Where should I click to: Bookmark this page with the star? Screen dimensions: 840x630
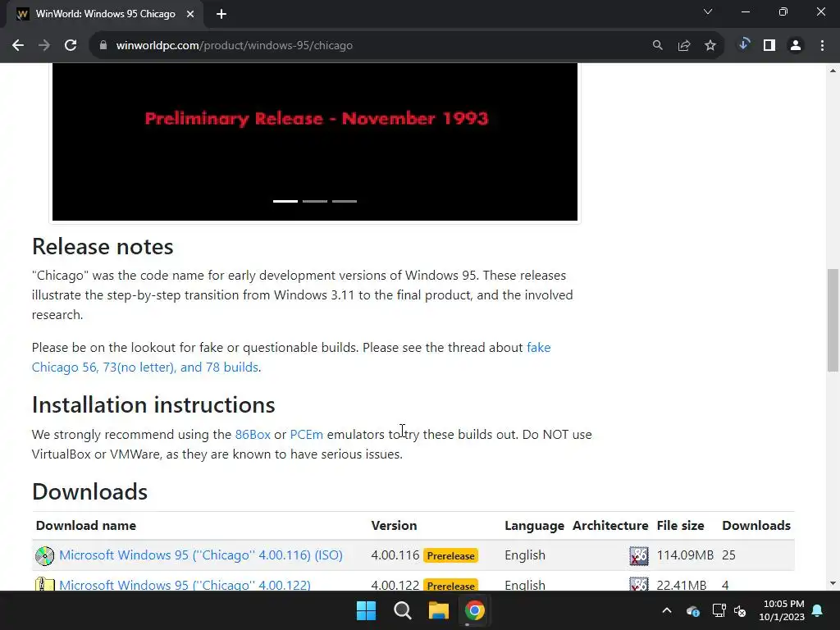[710, 46]
